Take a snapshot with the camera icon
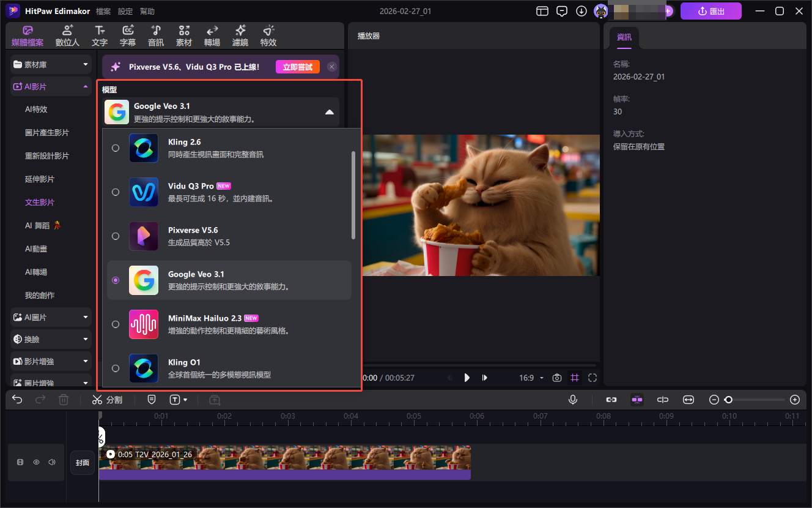Image resolution: width=812 pixels, height=508 pixels. [556, 378]
